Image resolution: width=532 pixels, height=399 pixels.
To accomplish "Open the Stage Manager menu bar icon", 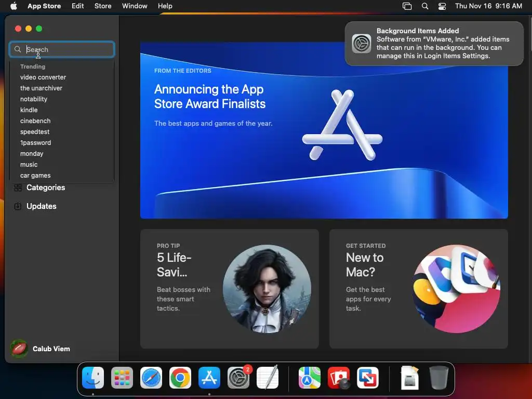I will coord(407,6).
